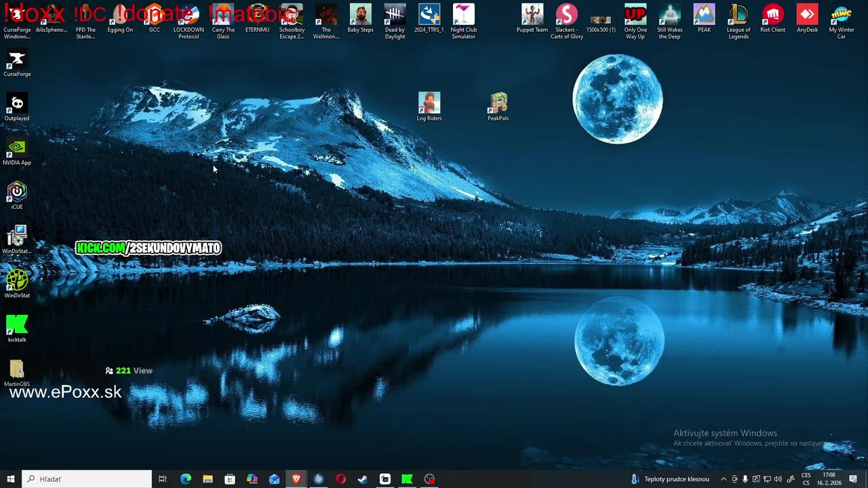Select the Slackers - Carts of Glory icon

[x=567, y=22]
